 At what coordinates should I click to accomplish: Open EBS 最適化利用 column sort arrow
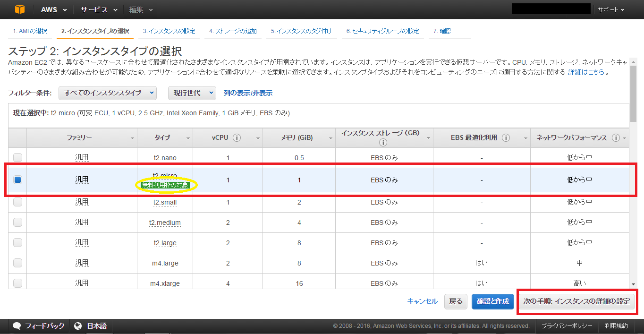pos(525,138)
